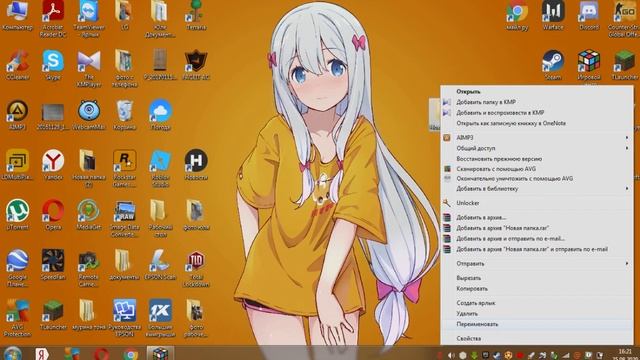
Task: Open the Steam desktop shortcut
Action: click(553, 64)
